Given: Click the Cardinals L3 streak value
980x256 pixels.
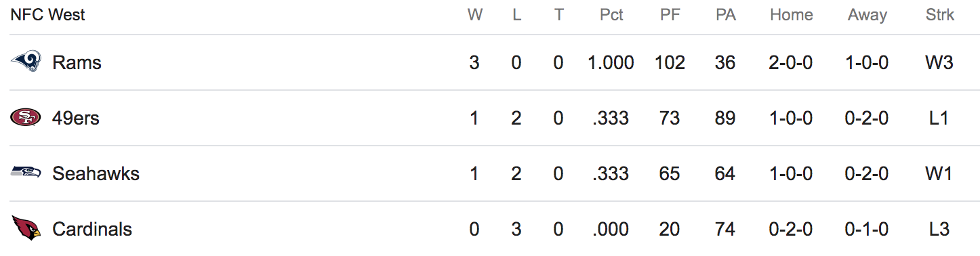Looking at the screenshot, I should 939,229.
